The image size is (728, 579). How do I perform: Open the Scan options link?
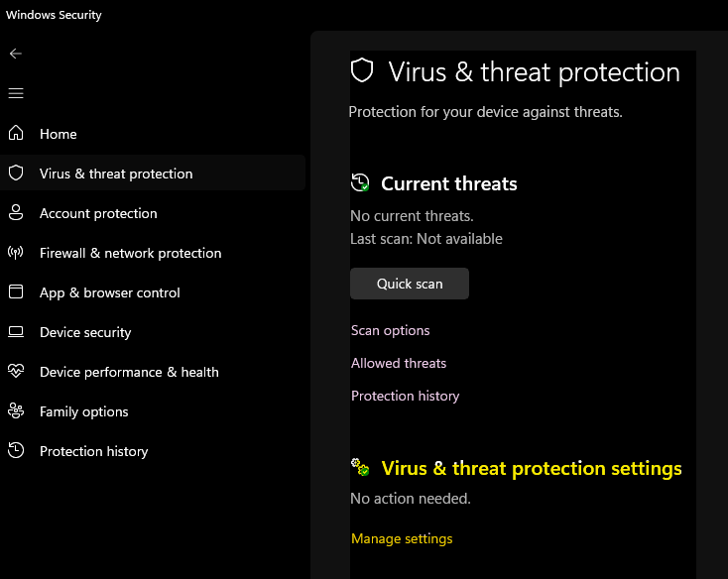[x=390, y=330]
